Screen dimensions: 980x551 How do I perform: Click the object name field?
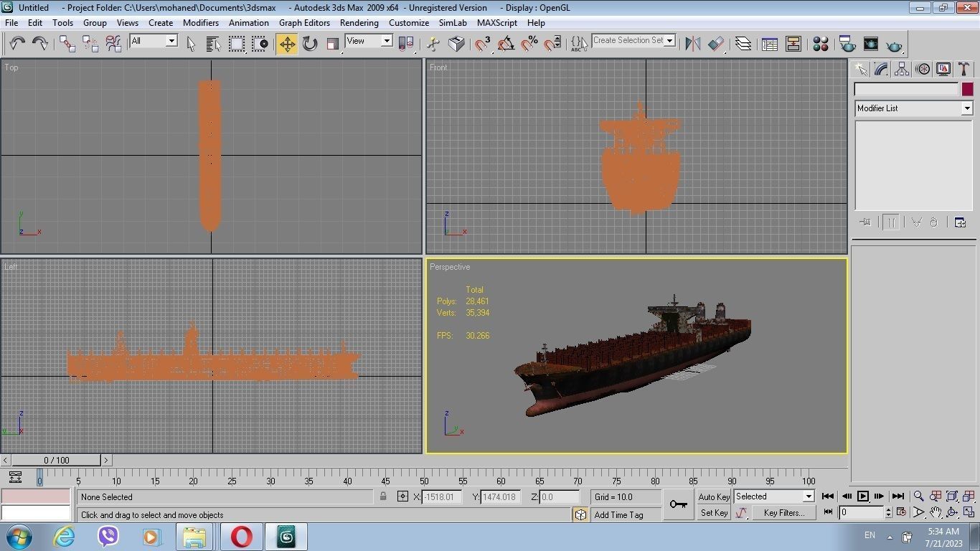[x=906, y=90]
